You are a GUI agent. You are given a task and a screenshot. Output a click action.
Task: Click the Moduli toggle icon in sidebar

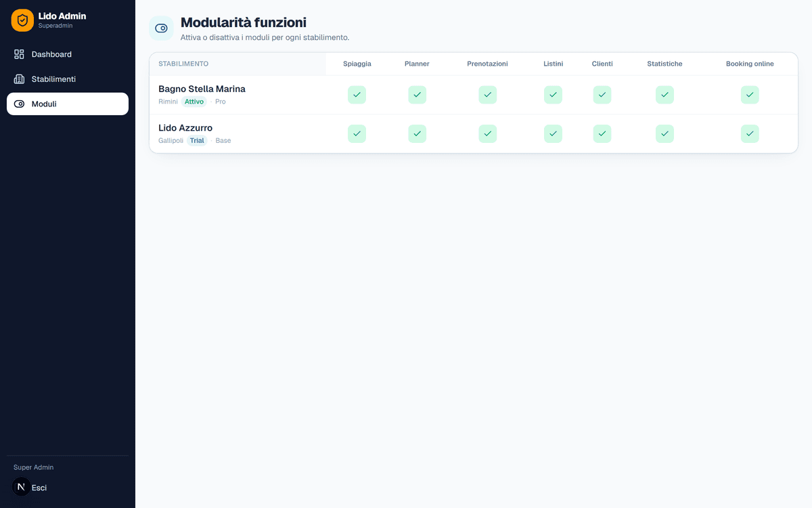[19, 104]
